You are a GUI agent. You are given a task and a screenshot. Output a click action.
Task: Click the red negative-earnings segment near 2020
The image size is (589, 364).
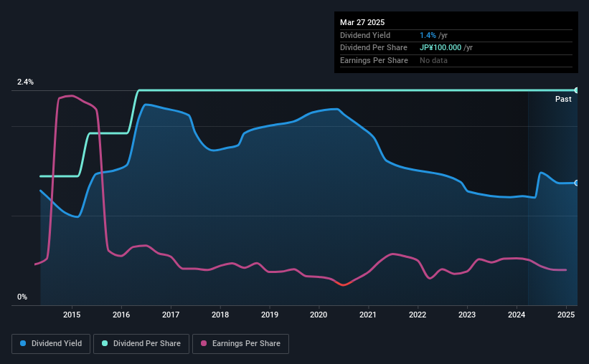pyautogui.click(x=343, y=284)
